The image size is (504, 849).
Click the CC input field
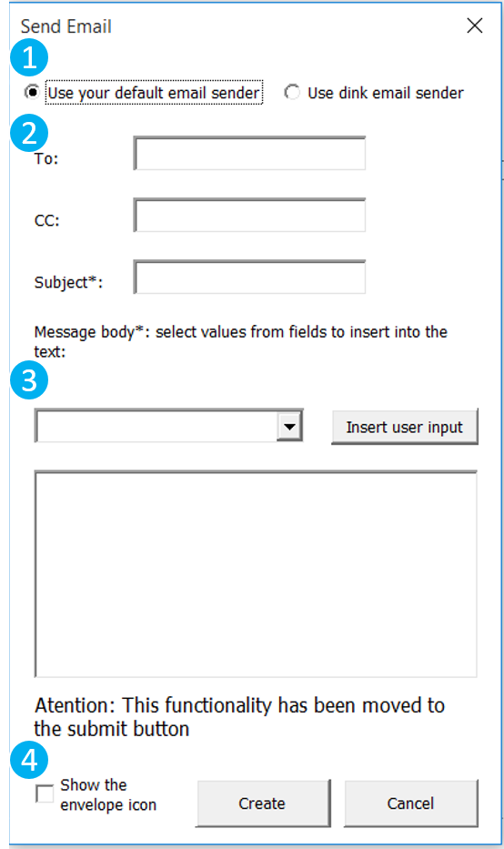click(249, 216)
